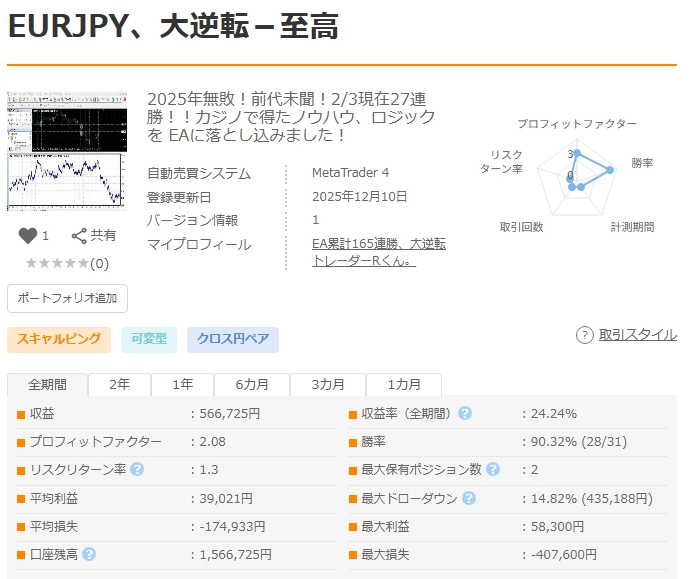Select the 全期間 tab
696x579 pixels.
coord(47,385)
